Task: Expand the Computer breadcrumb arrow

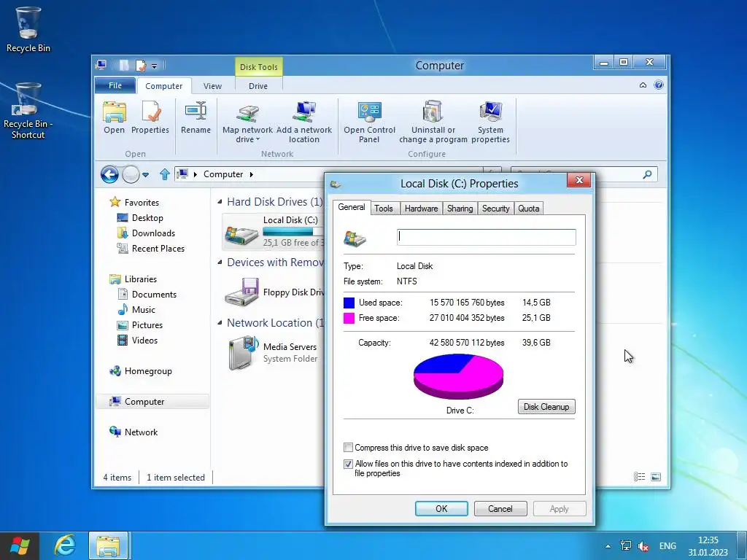Action: (252, 174)
